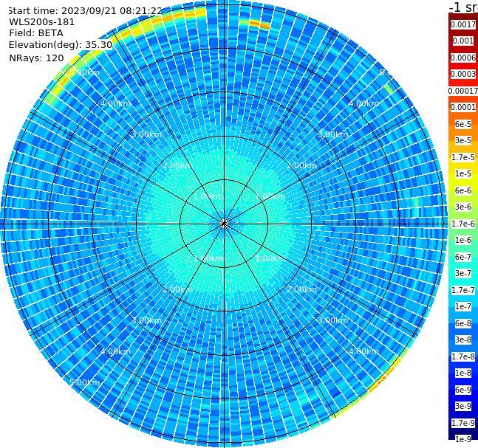Click the 6e-8 colorbar value
This screenshot has height=448, width=478.
(462, 323)
